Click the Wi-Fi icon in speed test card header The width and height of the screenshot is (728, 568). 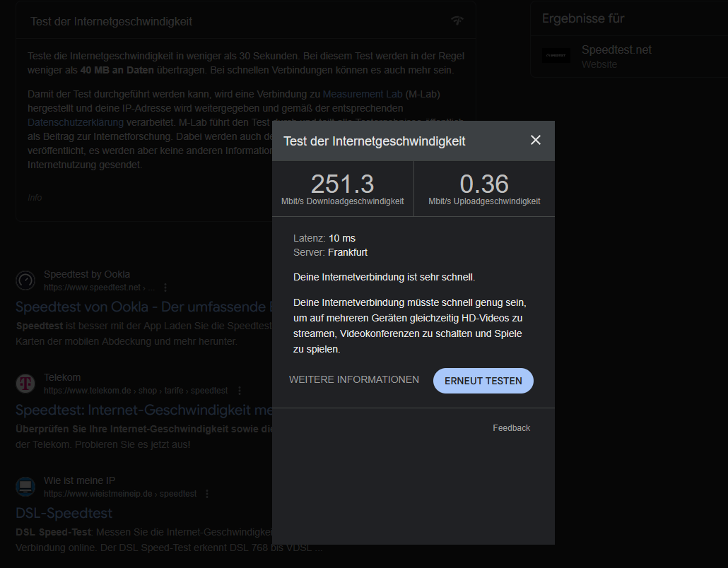pos(457,20)
